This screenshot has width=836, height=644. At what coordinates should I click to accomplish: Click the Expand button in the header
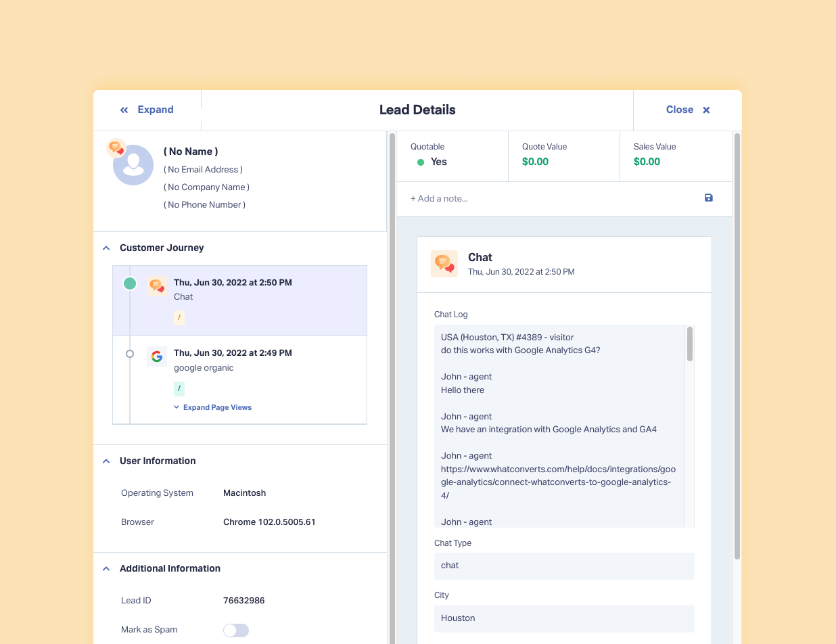point(147,110)
